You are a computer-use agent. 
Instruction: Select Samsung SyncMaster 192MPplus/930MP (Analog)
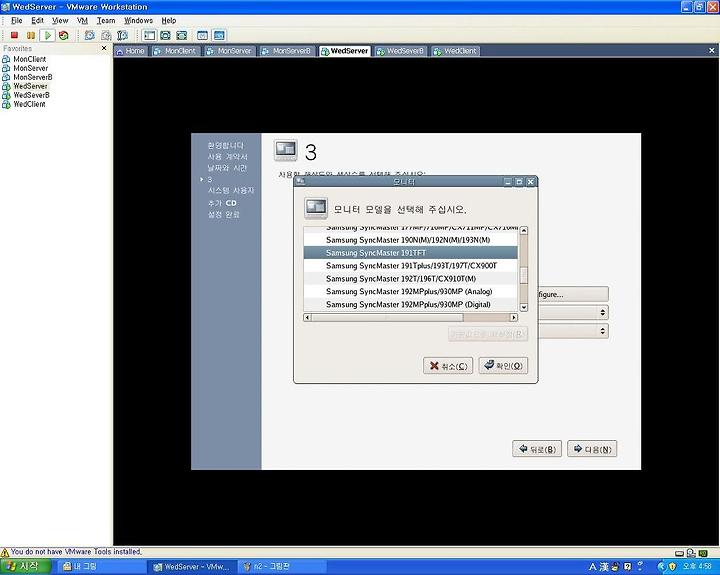pos(411,291)
